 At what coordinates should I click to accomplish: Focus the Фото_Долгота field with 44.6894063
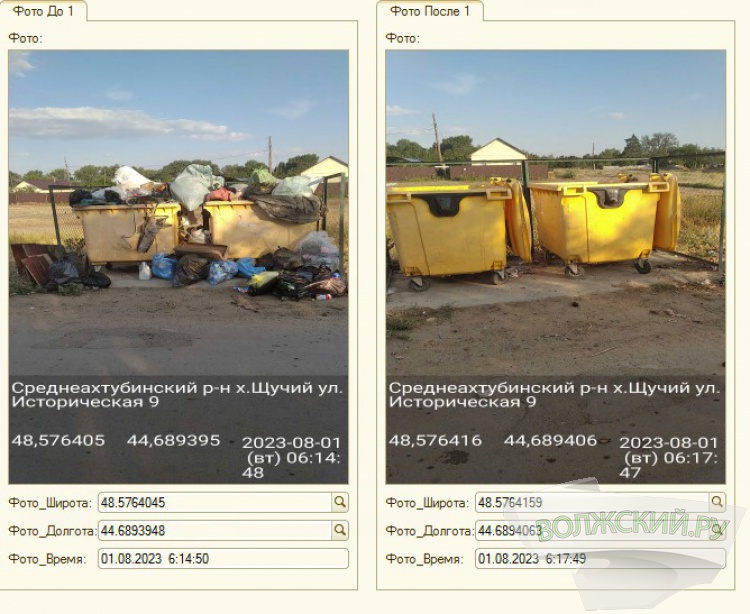tap(592, 531)
